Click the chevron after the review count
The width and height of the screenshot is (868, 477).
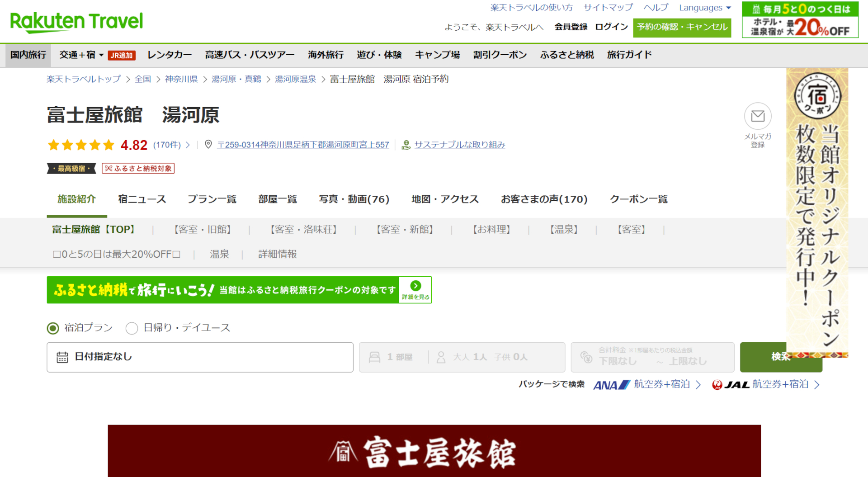click(x=188, y=145)
